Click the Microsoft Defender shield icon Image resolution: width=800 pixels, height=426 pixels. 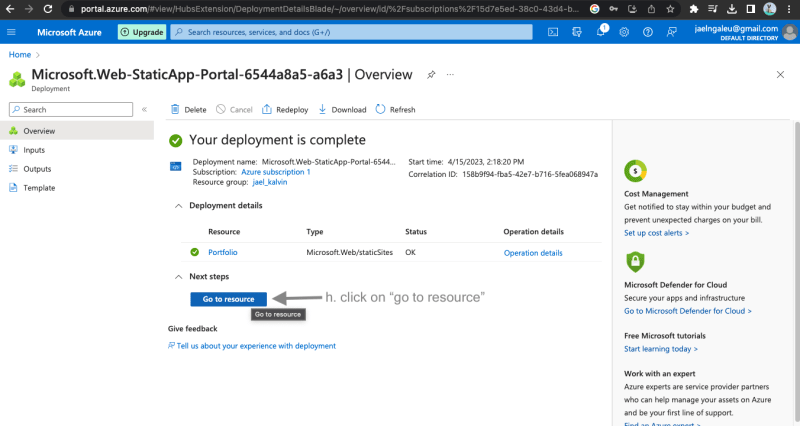pyautogui.click(x=635, y=262)
